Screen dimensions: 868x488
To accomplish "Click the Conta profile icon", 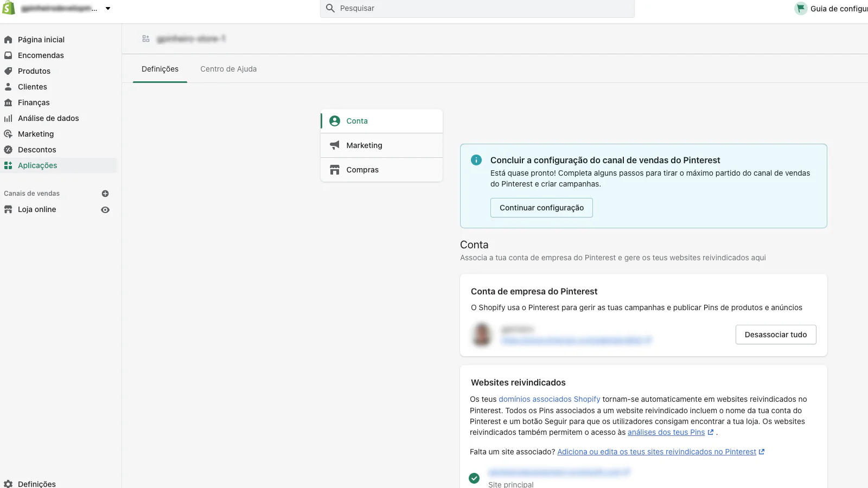I will [335, 121].
